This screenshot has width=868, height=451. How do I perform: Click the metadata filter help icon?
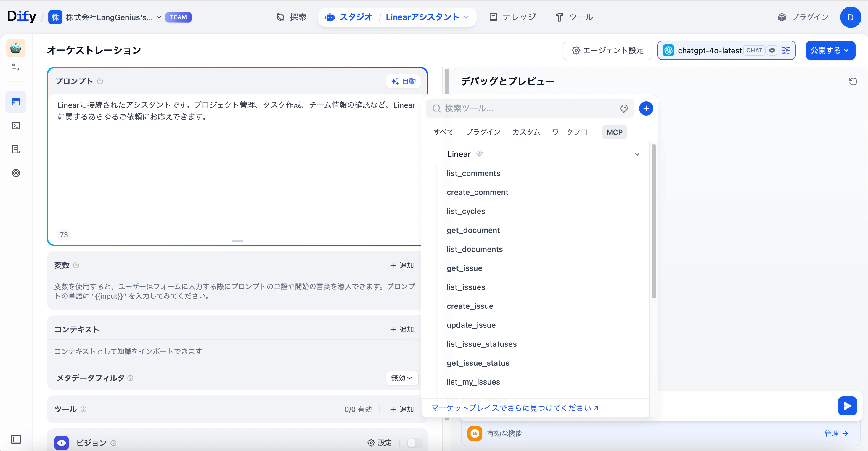130,378
